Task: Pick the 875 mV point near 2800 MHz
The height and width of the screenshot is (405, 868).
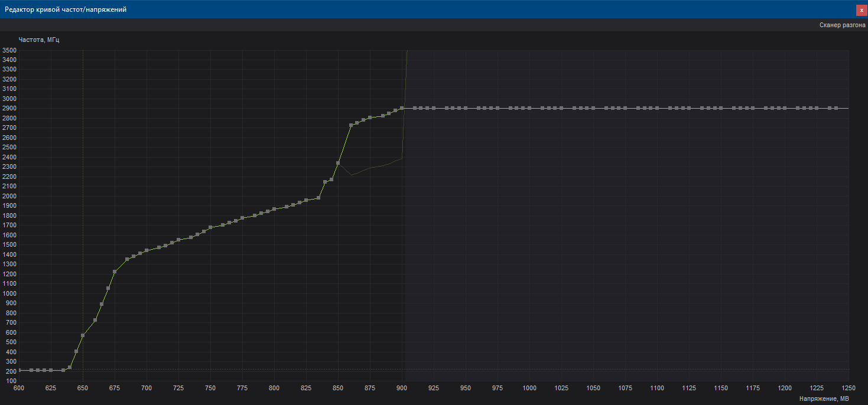Action: 370,117
